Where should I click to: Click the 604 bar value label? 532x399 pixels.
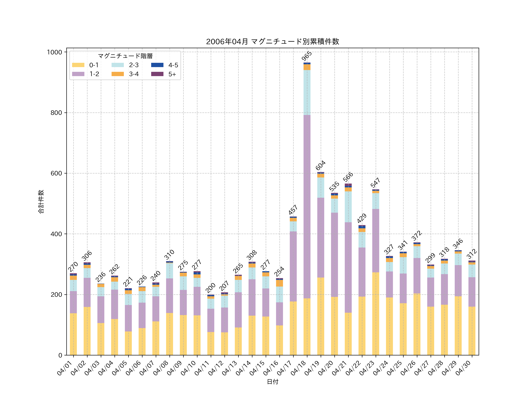[x=320, y=165]
